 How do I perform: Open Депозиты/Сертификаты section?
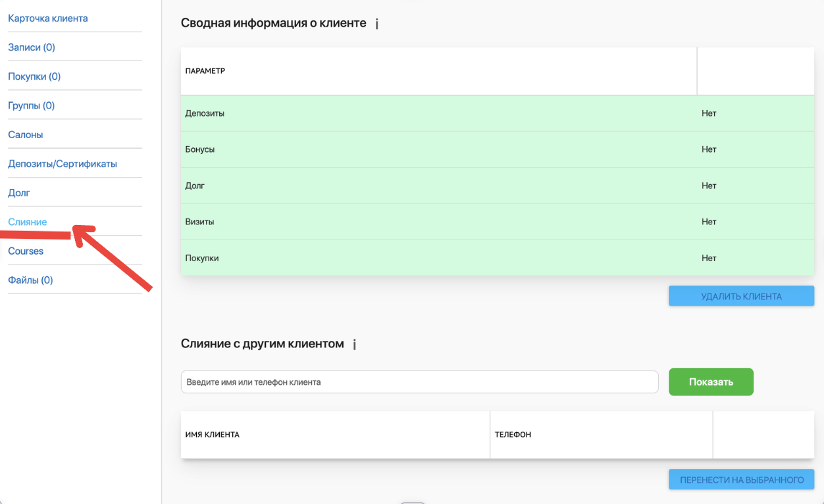click(x=63, y=164)
